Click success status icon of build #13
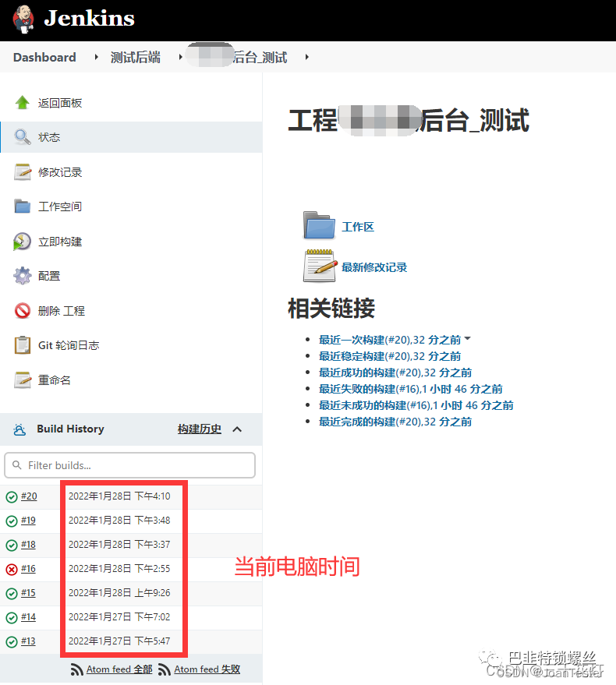 point(12,642)
